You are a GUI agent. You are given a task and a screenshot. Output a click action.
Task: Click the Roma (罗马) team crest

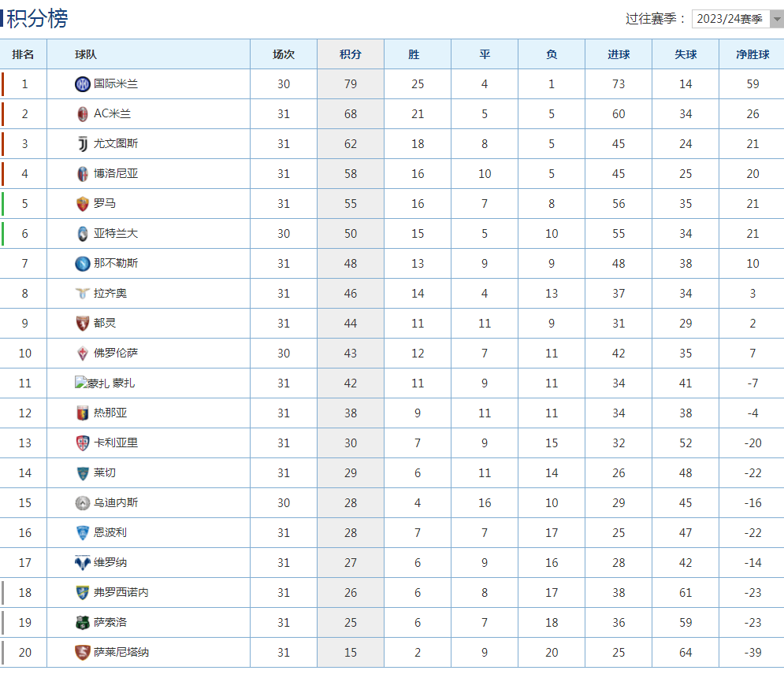(83, 204)
